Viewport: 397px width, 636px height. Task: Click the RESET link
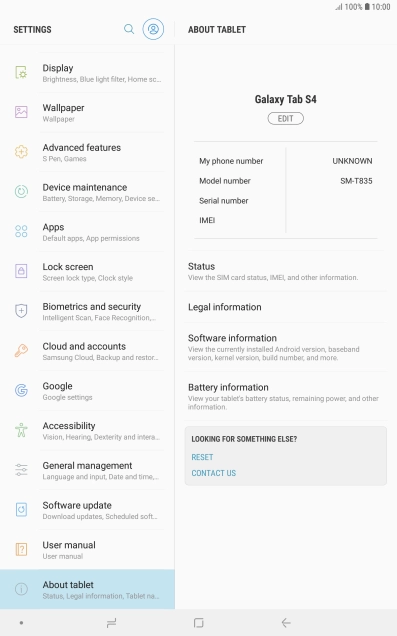(202, 457)
